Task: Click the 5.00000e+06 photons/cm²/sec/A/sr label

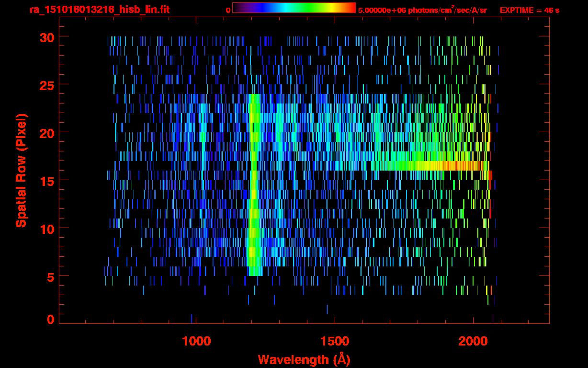Action: coord(422,10)
